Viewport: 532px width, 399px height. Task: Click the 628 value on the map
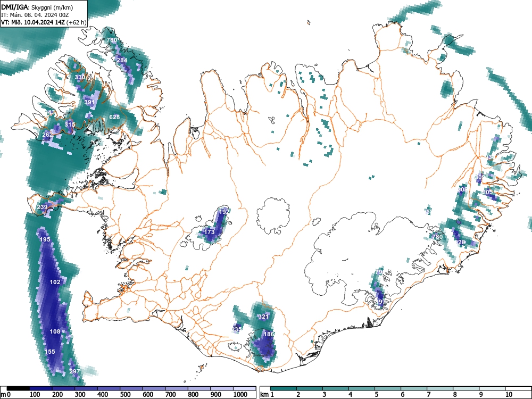point(114,117)
